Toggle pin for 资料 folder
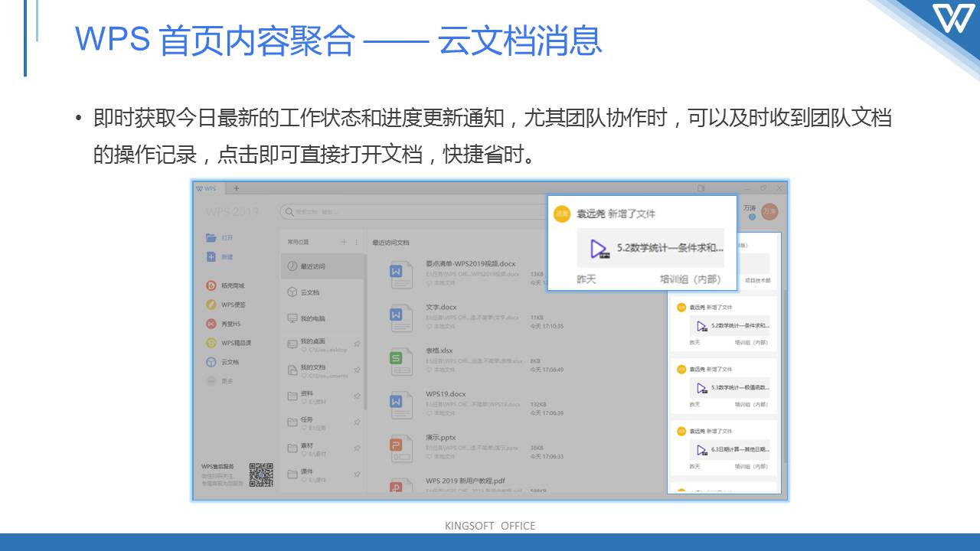Image resolution: width=980 pixels, height=551 pixels. coord(357,396)
